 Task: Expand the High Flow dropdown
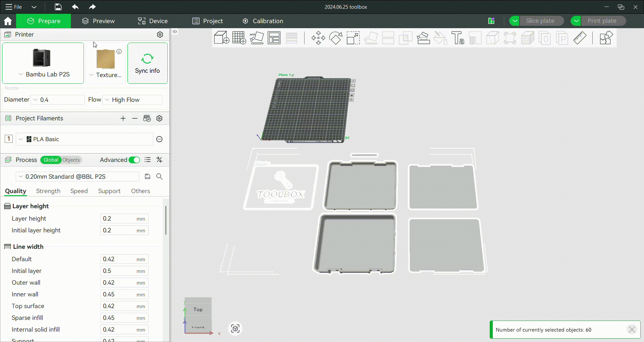pos(132,100)
